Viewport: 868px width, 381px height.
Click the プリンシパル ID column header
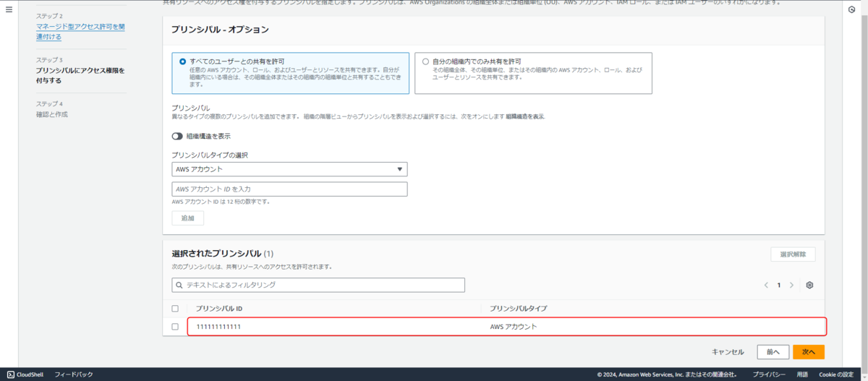coord(218,309)
